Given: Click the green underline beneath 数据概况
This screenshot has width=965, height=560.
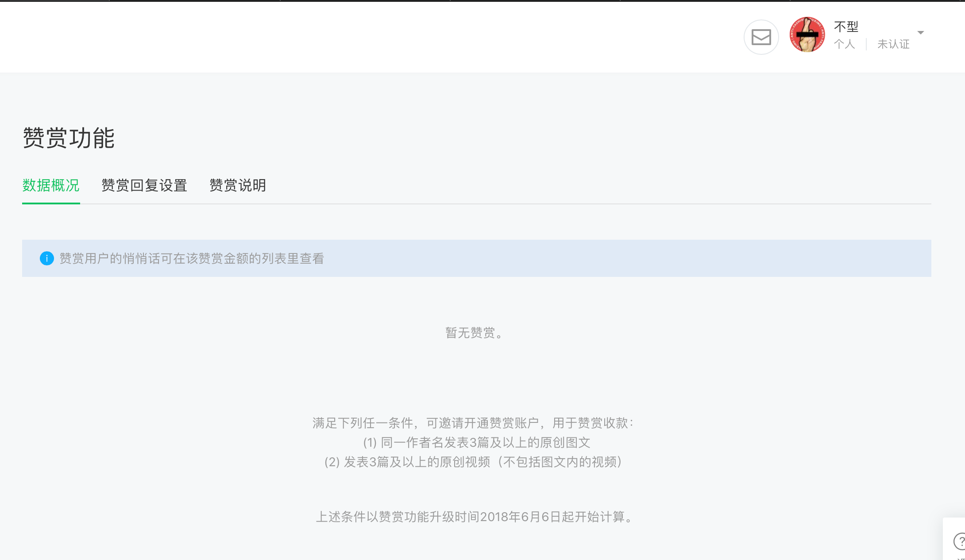Looking at the screenshot, I should 51,203.
